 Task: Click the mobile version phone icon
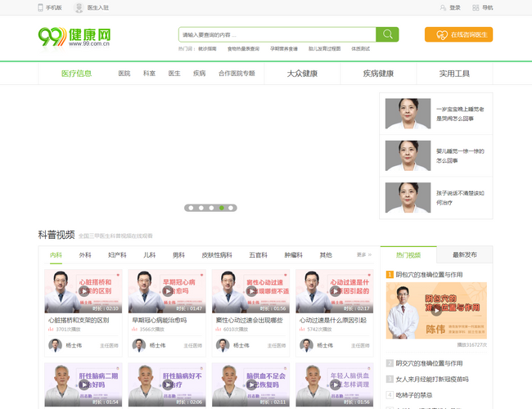(41, 7)
